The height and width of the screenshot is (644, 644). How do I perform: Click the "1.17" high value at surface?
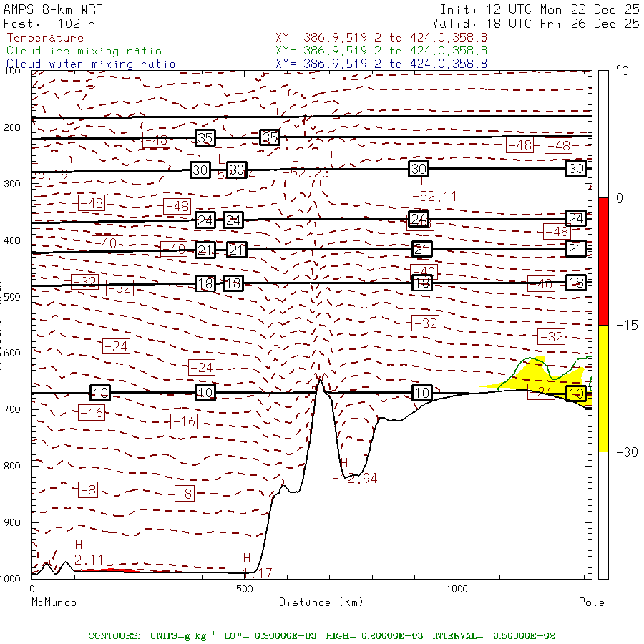pos(257,572)
